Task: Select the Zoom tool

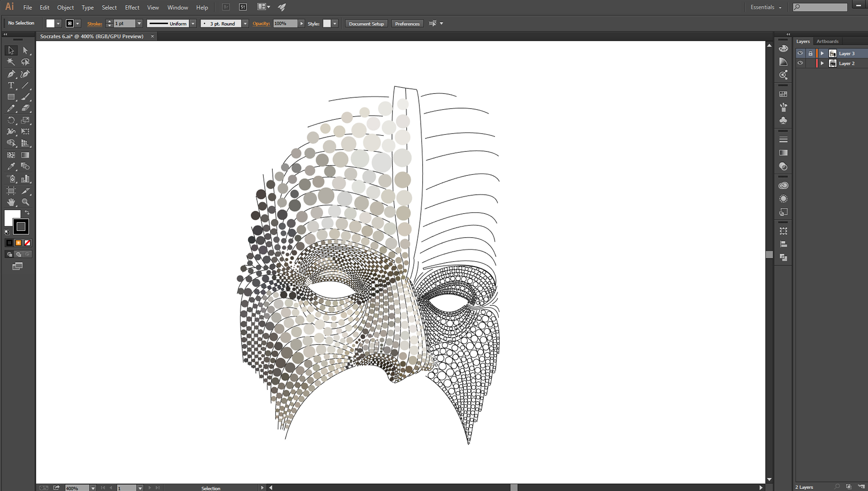Action: click(25, 202)
